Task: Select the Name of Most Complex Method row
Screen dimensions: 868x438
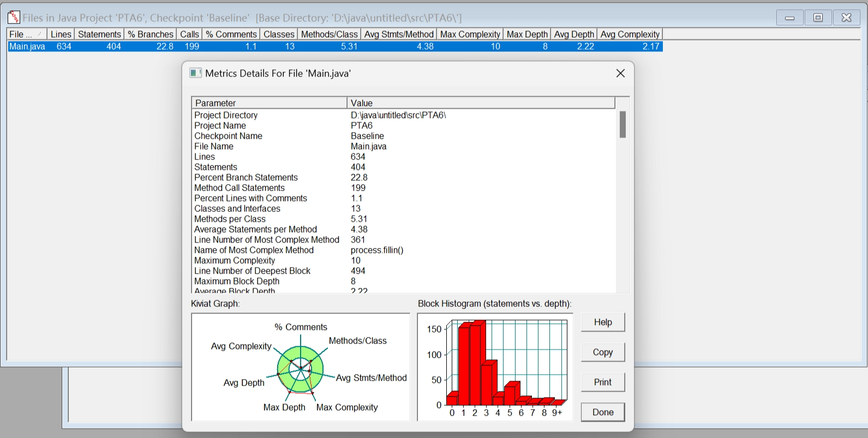Action: (404, 250)
